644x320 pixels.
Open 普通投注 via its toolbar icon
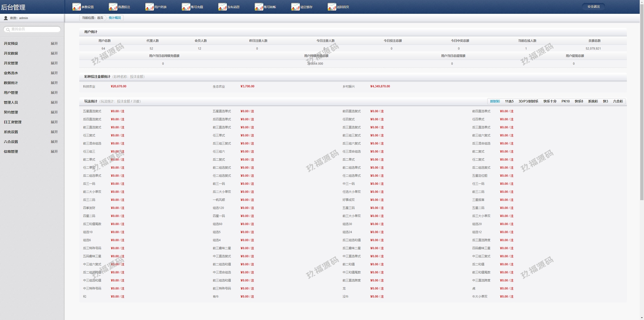pos(113,7)
